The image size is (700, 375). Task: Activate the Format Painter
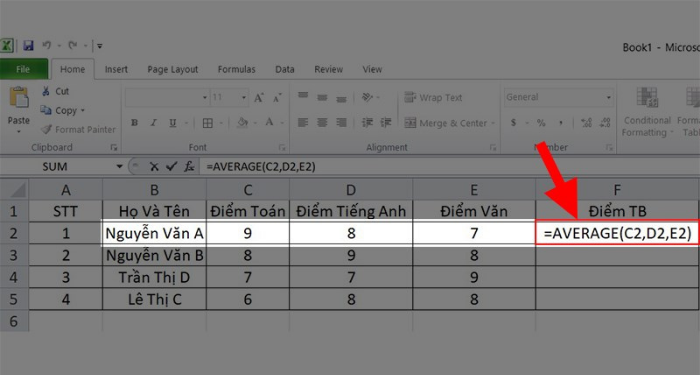(x=78, y=129)
